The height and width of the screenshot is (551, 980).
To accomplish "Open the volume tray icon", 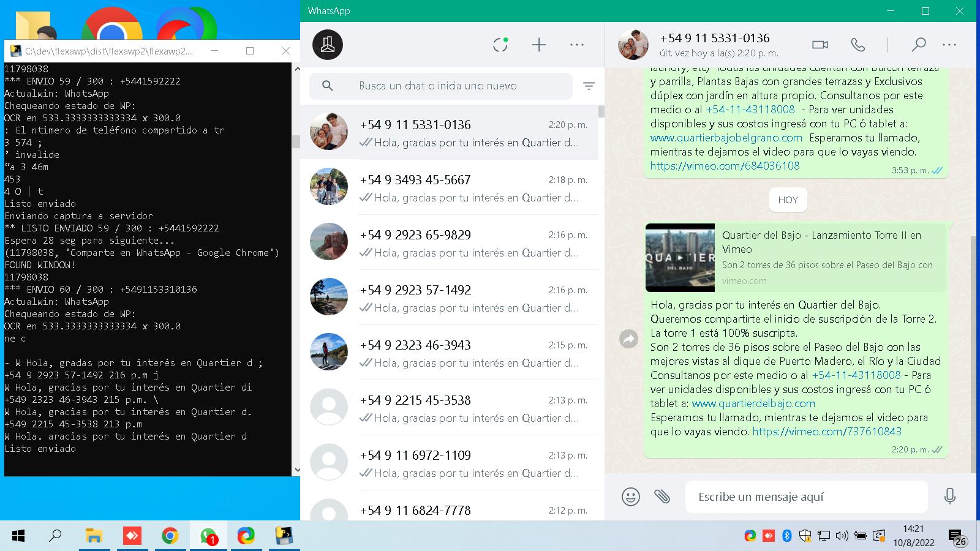I will [x=842, y=536].
